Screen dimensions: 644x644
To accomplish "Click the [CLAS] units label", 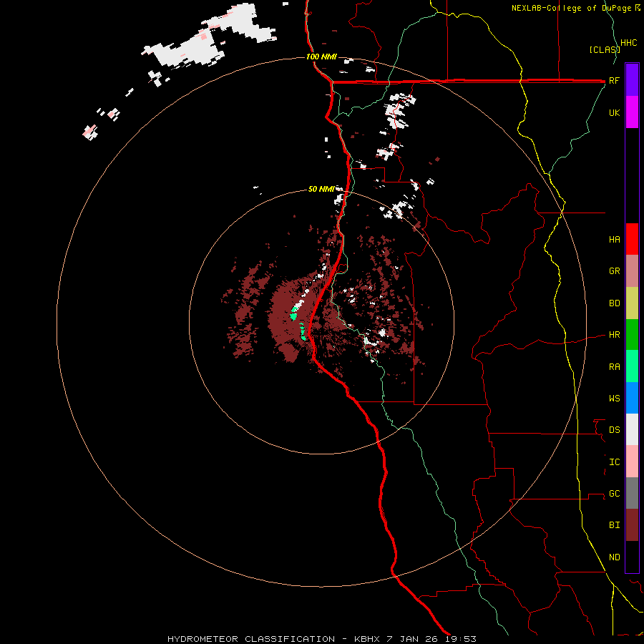I will (x=605, y=49).
